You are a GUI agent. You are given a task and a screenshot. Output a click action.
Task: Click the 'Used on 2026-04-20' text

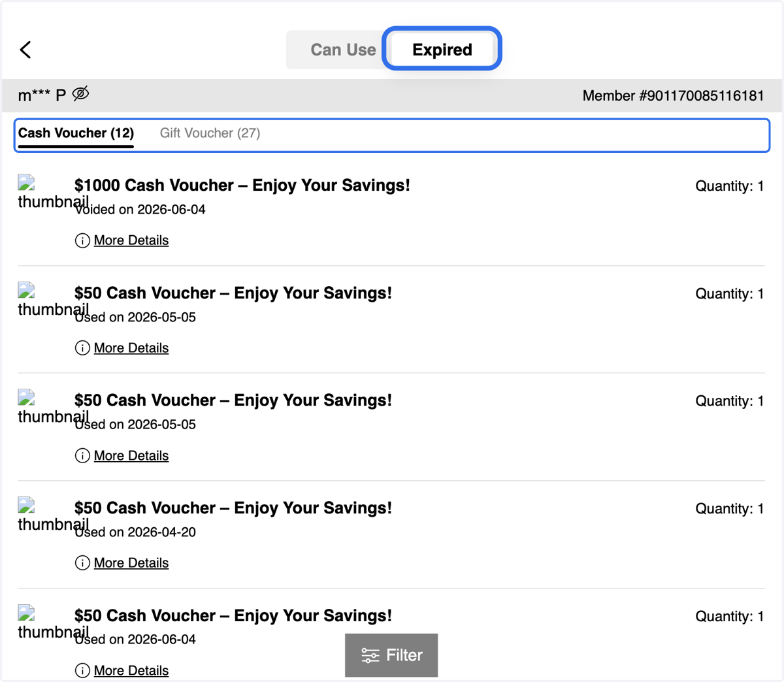[x=135, y=532]
